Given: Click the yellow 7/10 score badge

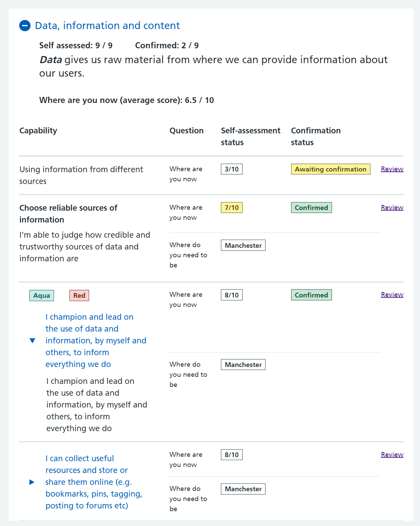Looking at the screenshot, I should pos(232,208).
